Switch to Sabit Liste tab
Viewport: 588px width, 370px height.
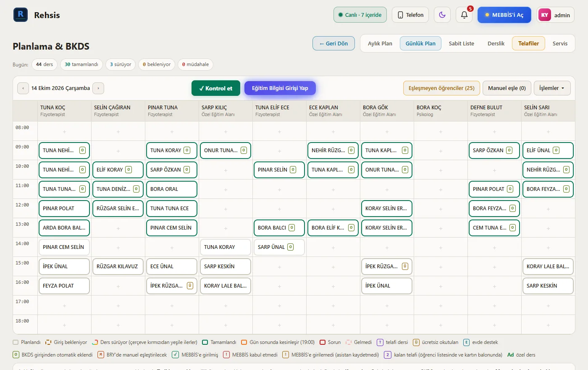[461, 43]
